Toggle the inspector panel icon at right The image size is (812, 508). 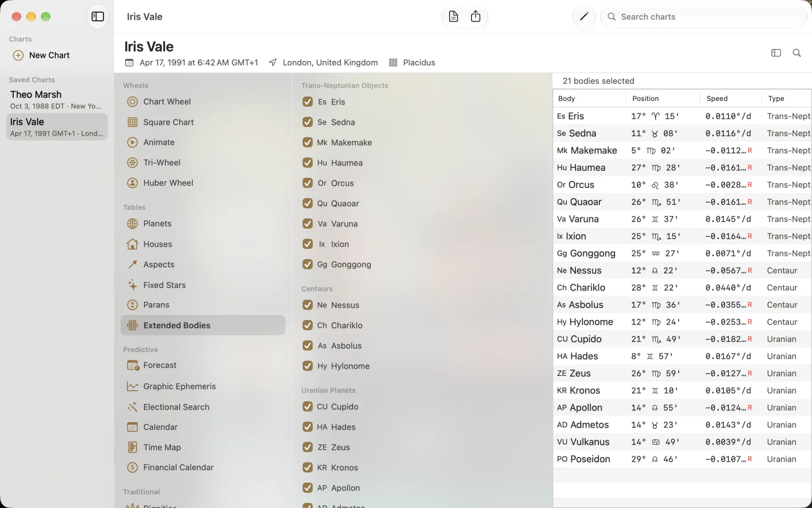click(x=776, y=53)
